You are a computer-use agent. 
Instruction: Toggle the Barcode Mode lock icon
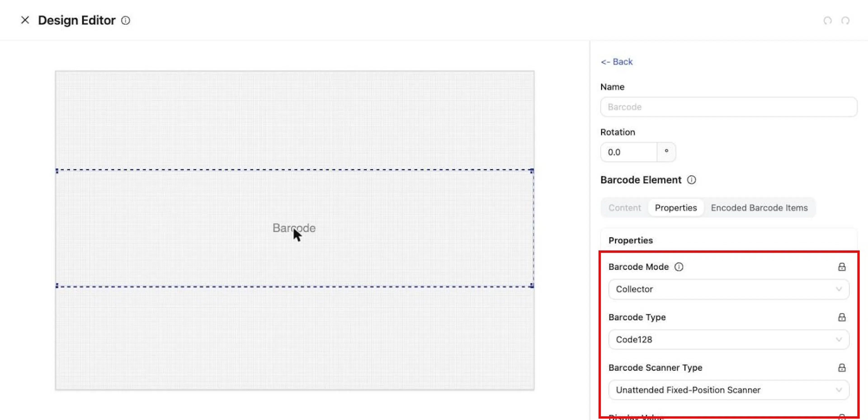[842, 267]
